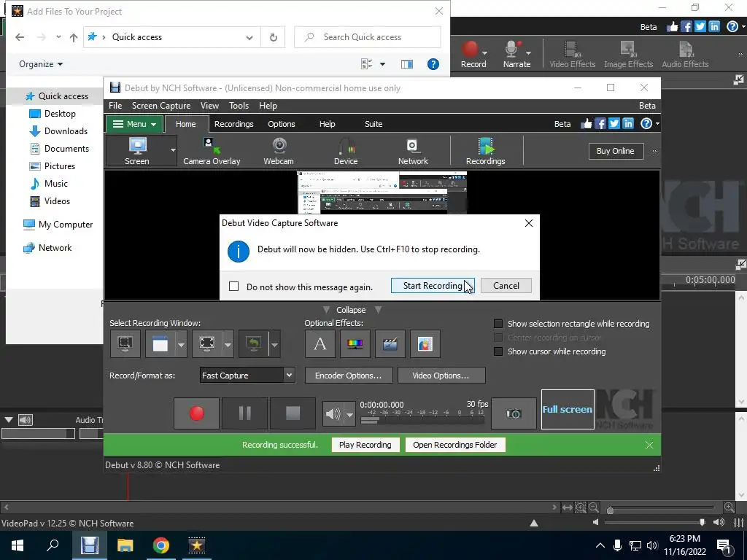Click Cancel in the Debut dialog
Viewport: 747px width, 560px height.
tap(506, 286)
